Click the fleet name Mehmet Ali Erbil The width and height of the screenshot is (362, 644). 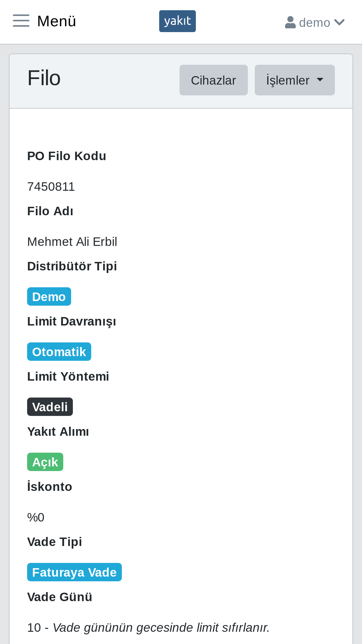coord(72,242)
